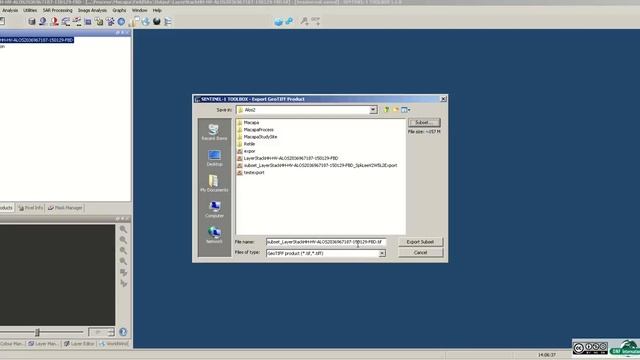Click the Subset... button

pyautogui.click(x=424, y=122)
